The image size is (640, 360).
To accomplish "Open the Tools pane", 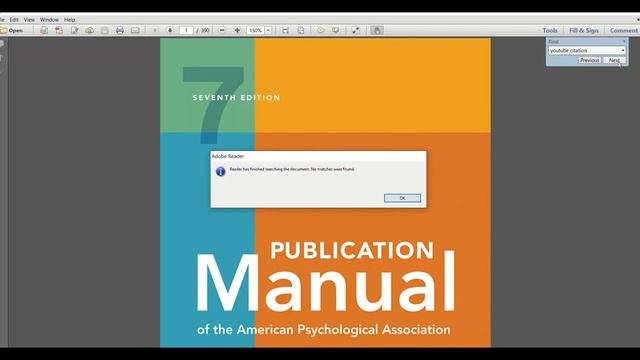I will (x=550, y=31).
